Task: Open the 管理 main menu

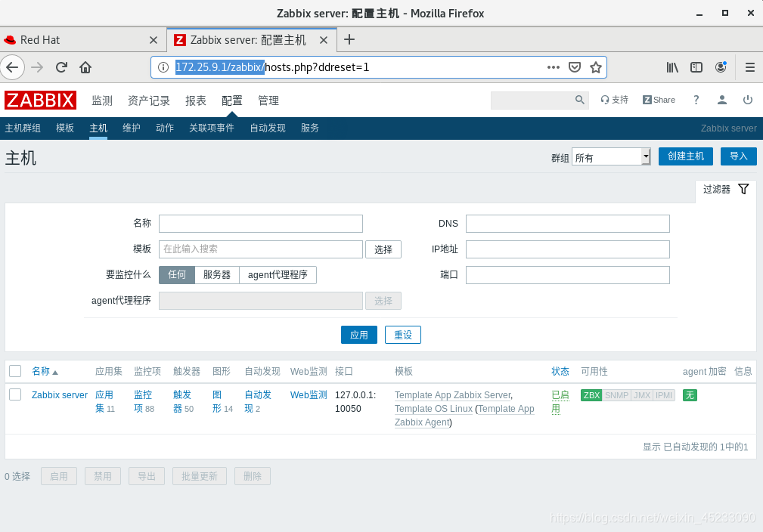Action: tap(268, 101)
